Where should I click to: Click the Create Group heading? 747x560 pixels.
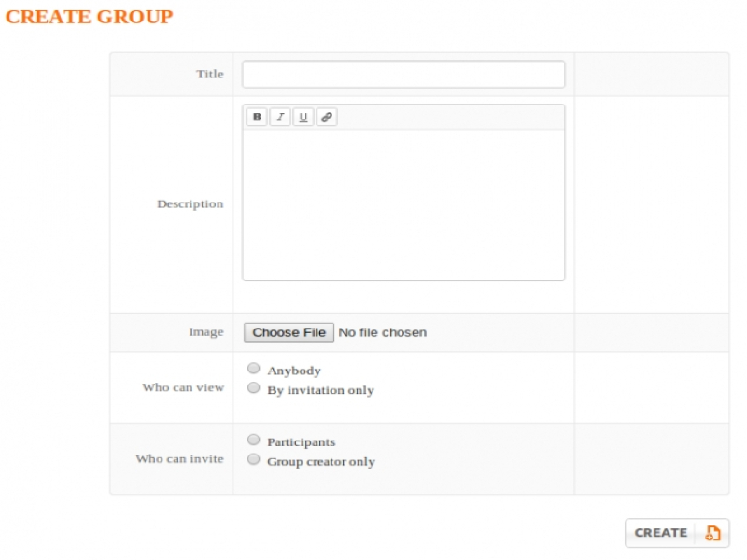(x=90, y=17)
